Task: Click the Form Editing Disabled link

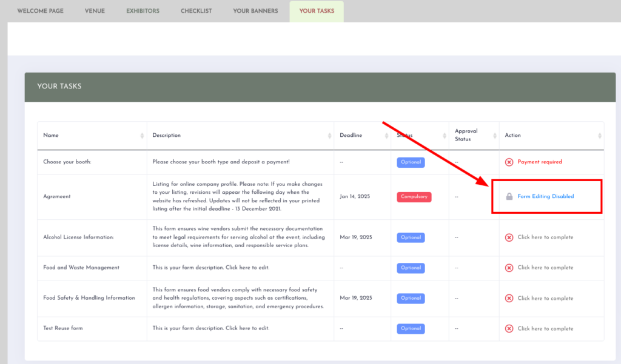Action: click(545, 197)
